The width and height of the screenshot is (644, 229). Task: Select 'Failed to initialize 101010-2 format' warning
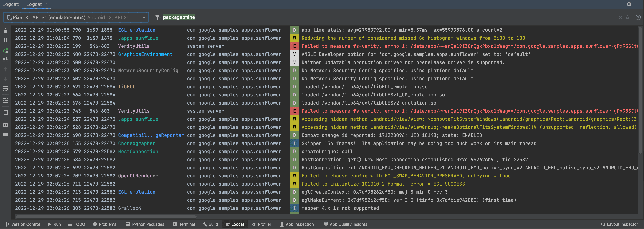click(x=383, y=184)
